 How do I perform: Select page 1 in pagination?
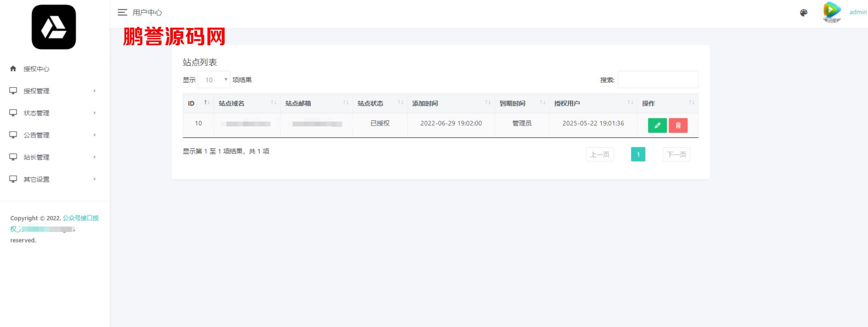[638, 154]
